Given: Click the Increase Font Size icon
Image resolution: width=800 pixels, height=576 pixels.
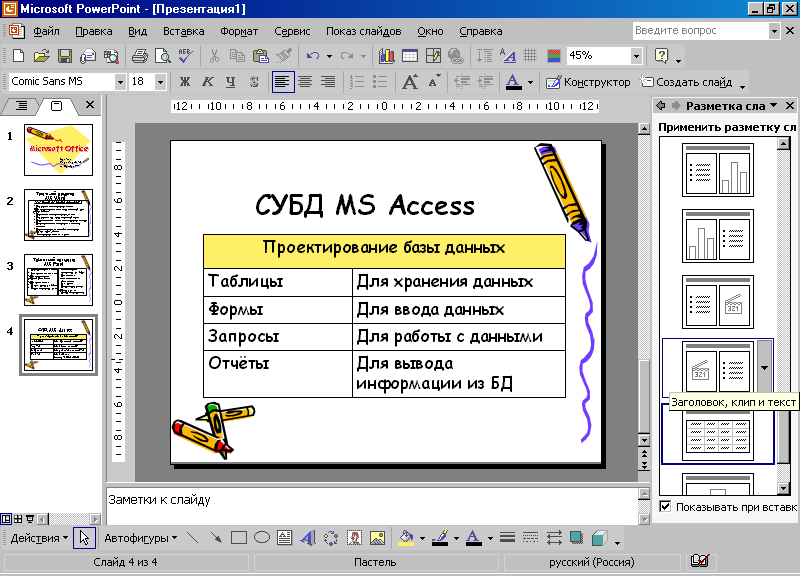Looking at the screenshot, I should 410,82.
